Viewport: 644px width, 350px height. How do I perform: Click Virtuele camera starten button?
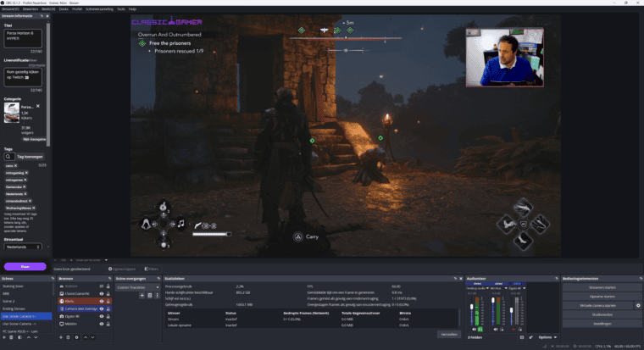597,305
